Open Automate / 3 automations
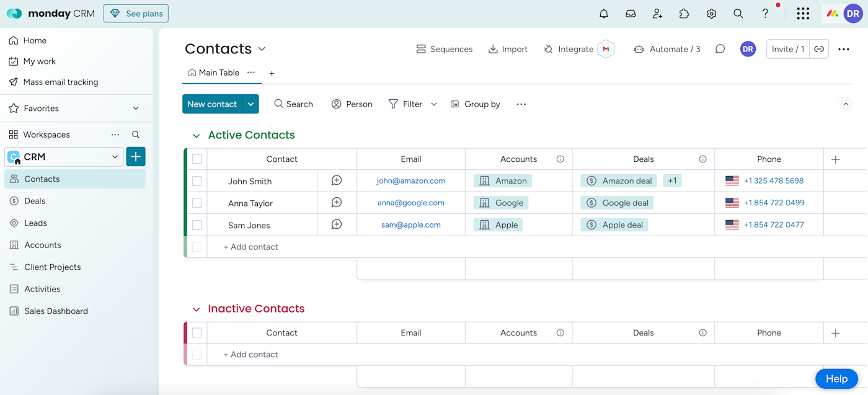The height and width of the screenshot is (395, 868). [x=667, y=49]
